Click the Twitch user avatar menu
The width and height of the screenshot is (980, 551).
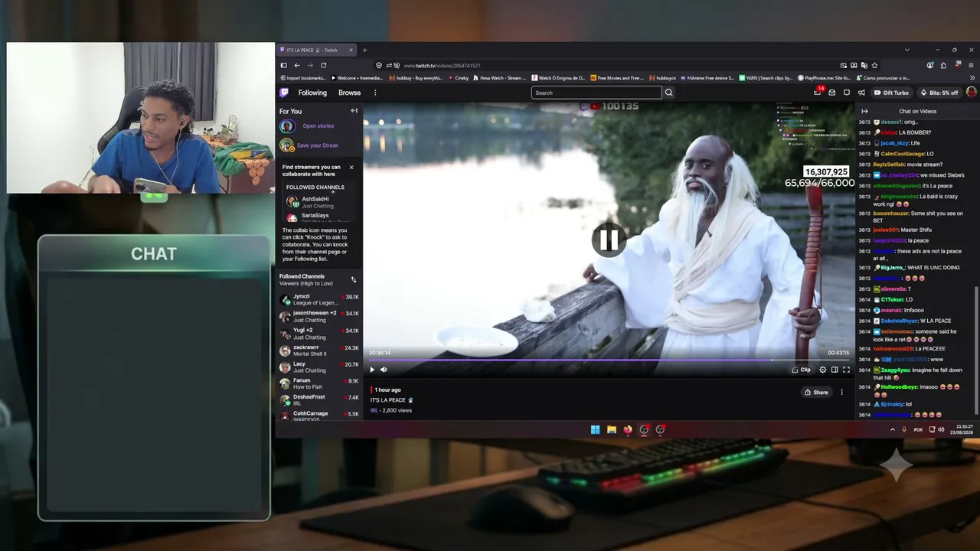(971, 93)
